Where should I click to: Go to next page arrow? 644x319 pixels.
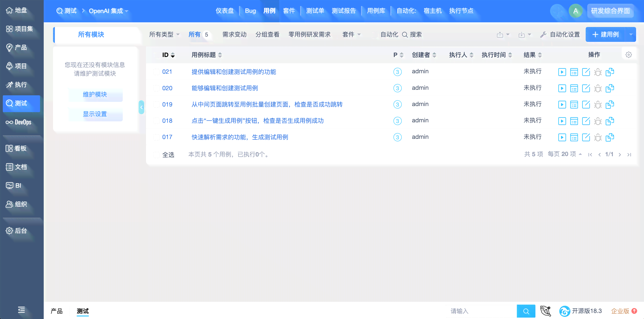[620, 155]
